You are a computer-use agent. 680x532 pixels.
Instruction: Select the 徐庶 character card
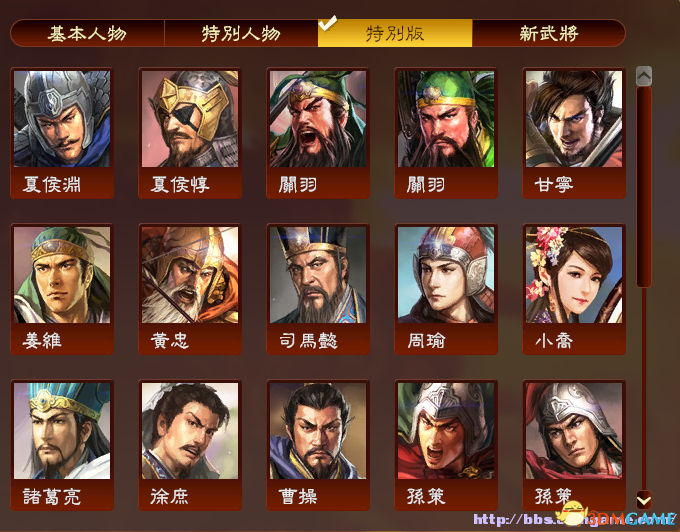tap(190, 445)
